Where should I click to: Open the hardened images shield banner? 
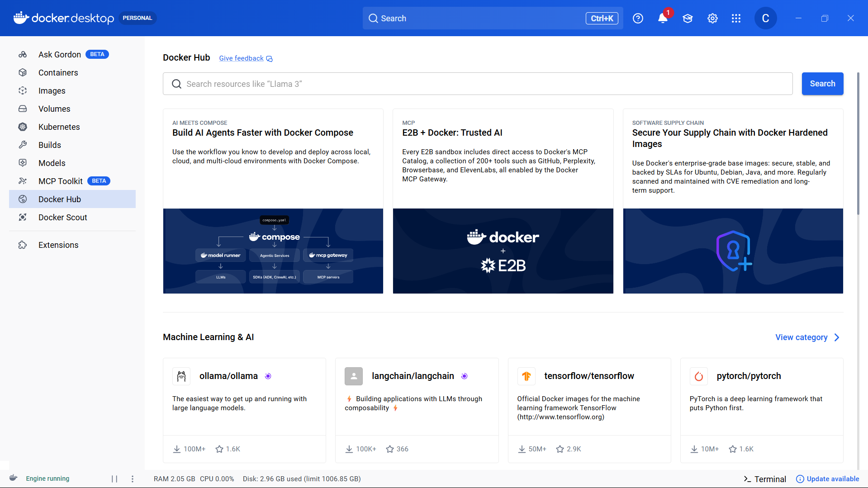pos(733,251)
